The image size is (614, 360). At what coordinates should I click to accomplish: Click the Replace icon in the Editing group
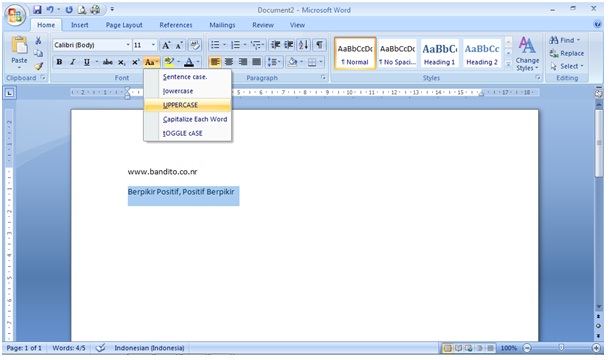pyautogui.click(x=553, y=53)
